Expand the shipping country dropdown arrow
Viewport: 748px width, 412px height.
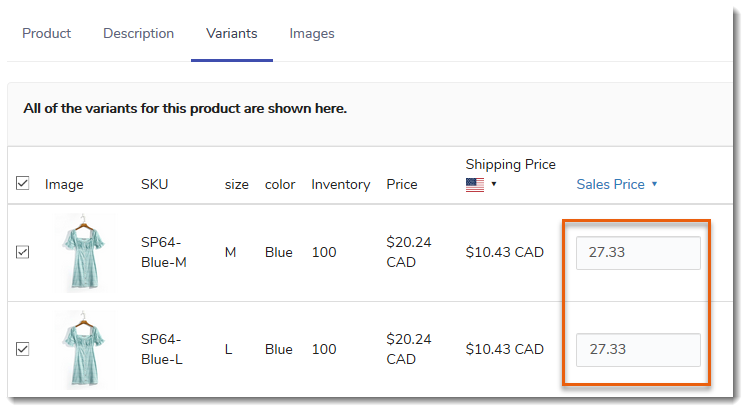494,184
